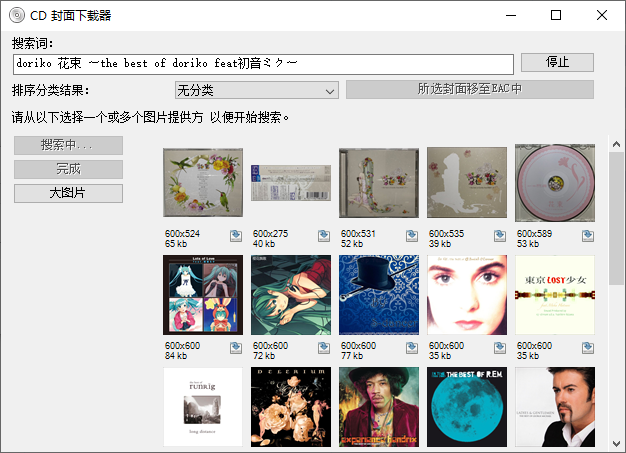Image resolution: width=626 pixels, height=453 pixels.
Task: Select the pink CD disc thumbnail
Action: tap(554, 184)
